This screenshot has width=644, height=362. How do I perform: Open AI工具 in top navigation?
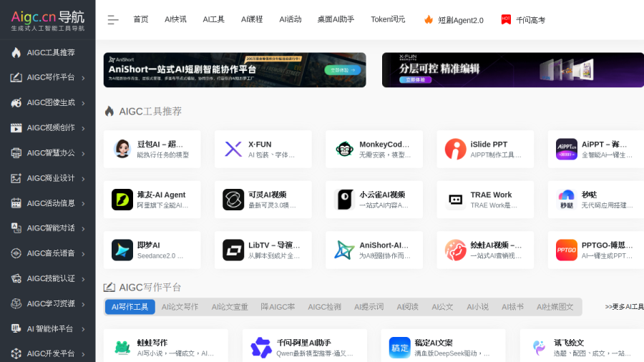pyautogui.click(x=213, y=19)
